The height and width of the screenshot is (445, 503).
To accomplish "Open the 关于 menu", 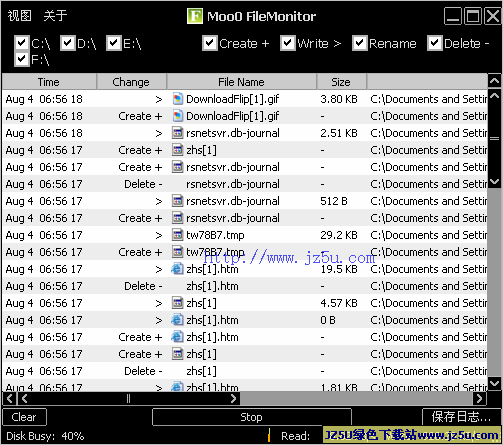I will [55, 16].
